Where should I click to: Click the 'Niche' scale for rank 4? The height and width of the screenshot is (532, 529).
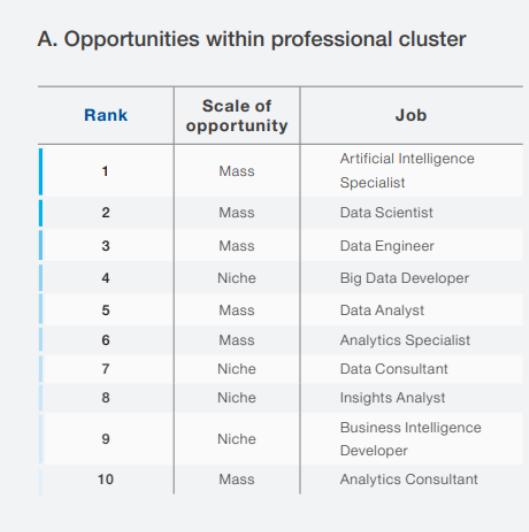click(x=237, y=278)
